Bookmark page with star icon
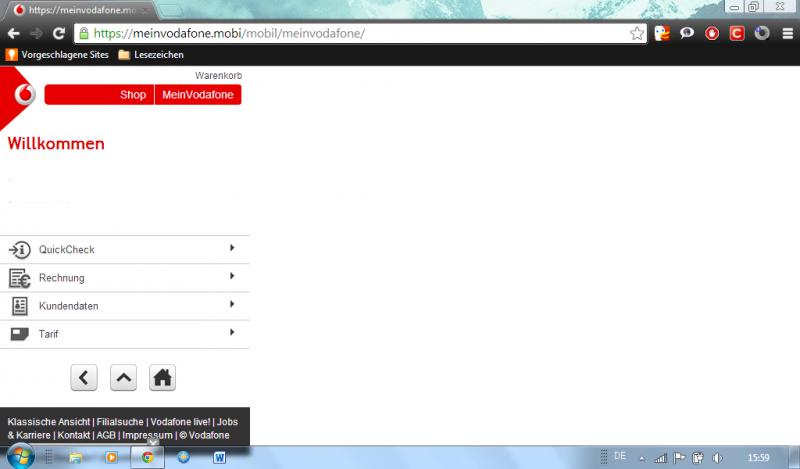The image size is (800, 469). click(x=637, y=34)
